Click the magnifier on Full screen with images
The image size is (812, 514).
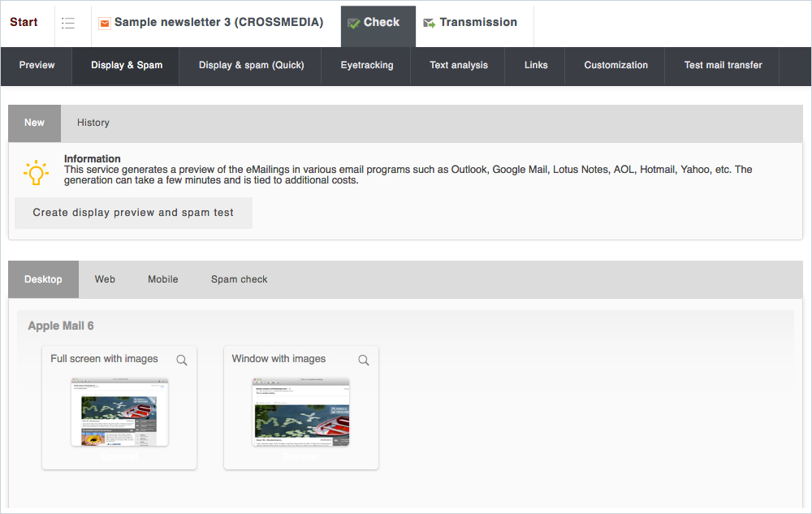(x=182, y=360)
